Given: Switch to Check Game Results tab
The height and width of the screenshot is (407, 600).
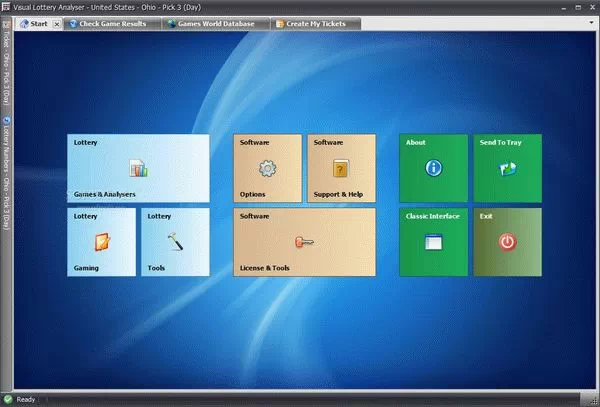Looking at the screenshot, I should click(109, 23).
